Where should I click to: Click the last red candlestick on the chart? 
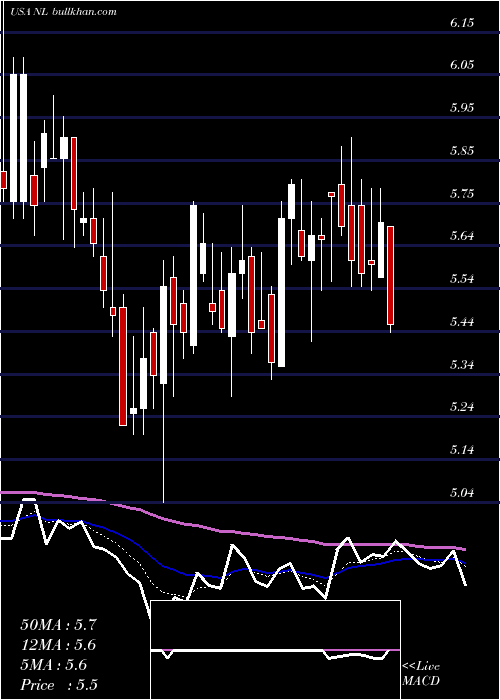[391, 275]
